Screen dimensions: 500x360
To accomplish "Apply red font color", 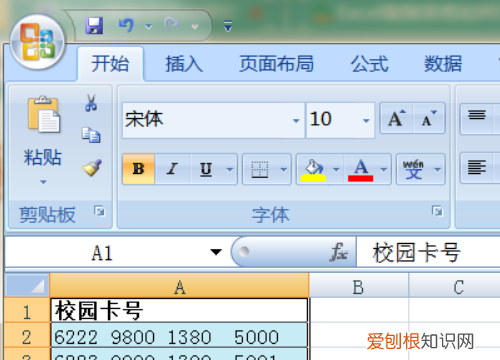I will tap(361, 169).
